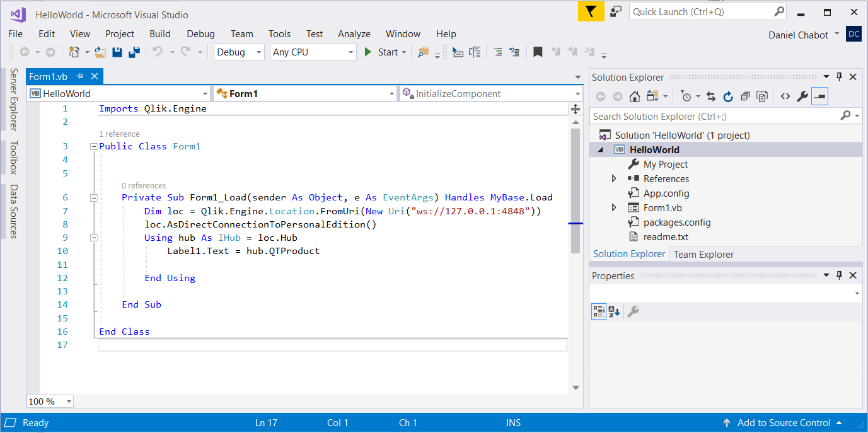Expand the References node in Solution Explorer
Viewport: 868px width, 433px height.
[613, 178]
